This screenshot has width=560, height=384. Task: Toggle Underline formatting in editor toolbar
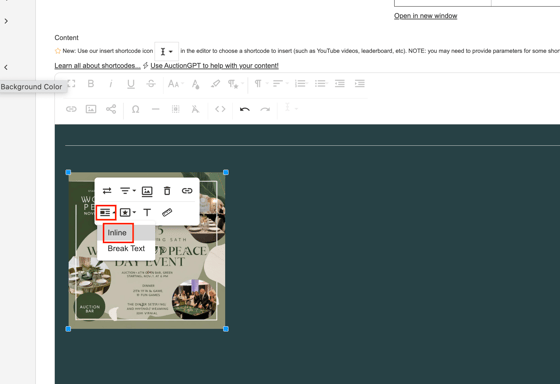click(x=131, y=84)
